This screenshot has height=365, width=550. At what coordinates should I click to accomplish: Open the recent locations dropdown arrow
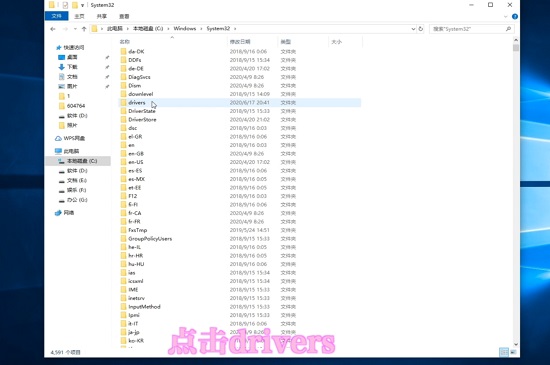pos(75,29)
